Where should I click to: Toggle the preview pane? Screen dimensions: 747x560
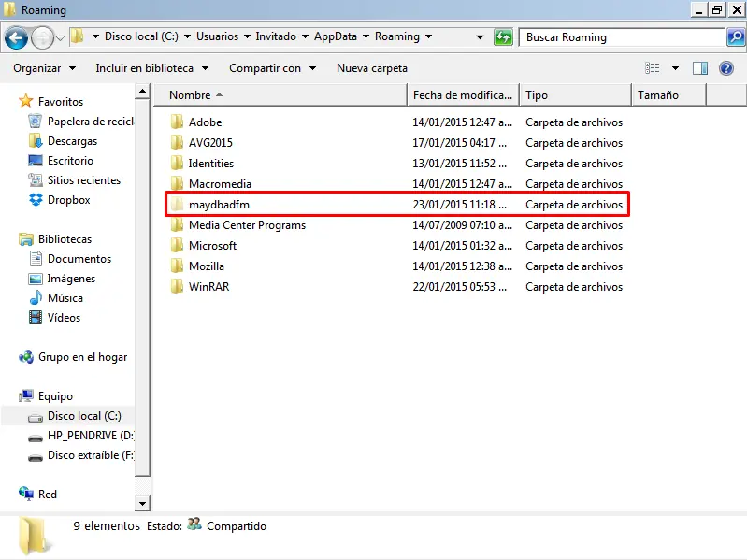(700, 68)
